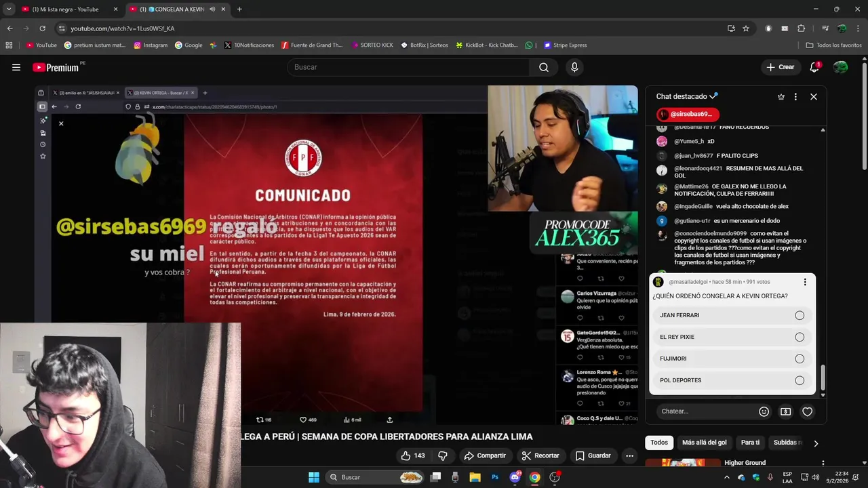The width and height of the screenshot is (868, 488).
Task: Show hidden system tray icons
Action: tap(726, 477)
